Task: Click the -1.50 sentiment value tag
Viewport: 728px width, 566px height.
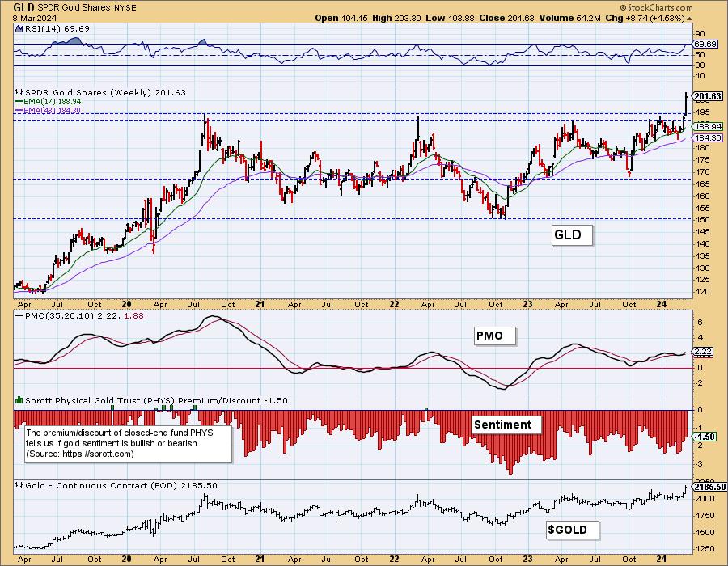Action: tap(705, 437)
